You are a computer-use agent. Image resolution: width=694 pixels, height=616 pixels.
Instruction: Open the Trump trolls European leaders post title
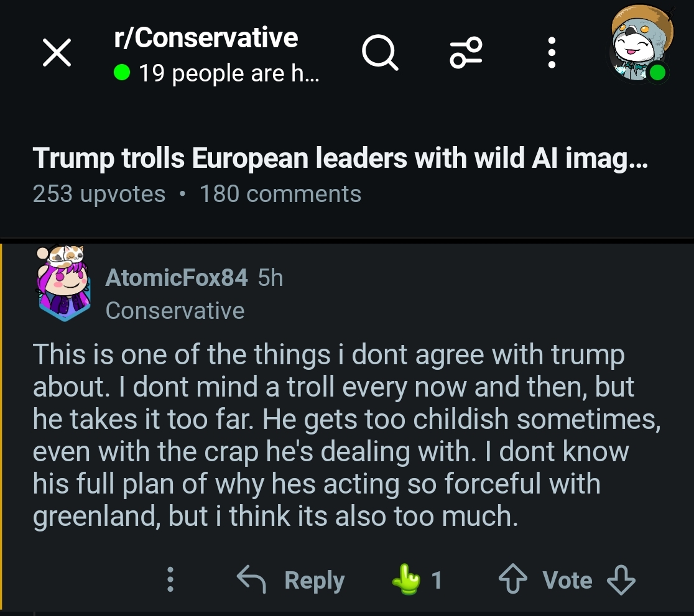point(340,158)
